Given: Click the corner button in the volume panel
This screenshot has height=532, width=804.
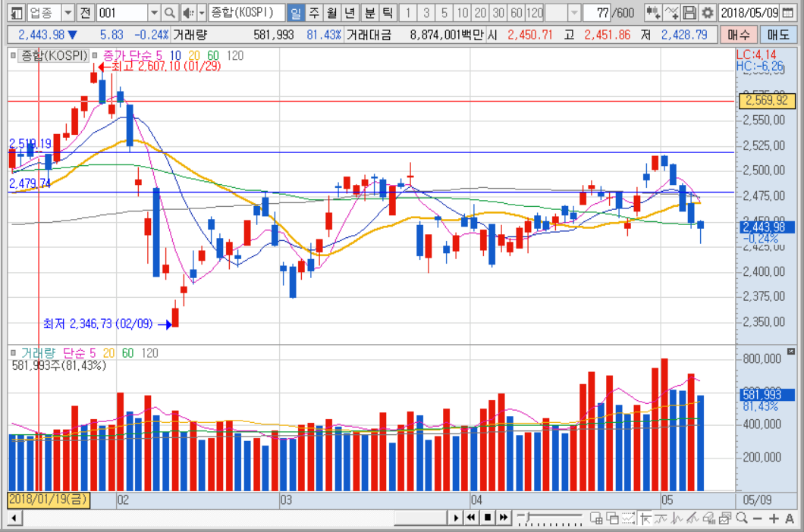Looking at the screenshot, I should coord(791,352).
